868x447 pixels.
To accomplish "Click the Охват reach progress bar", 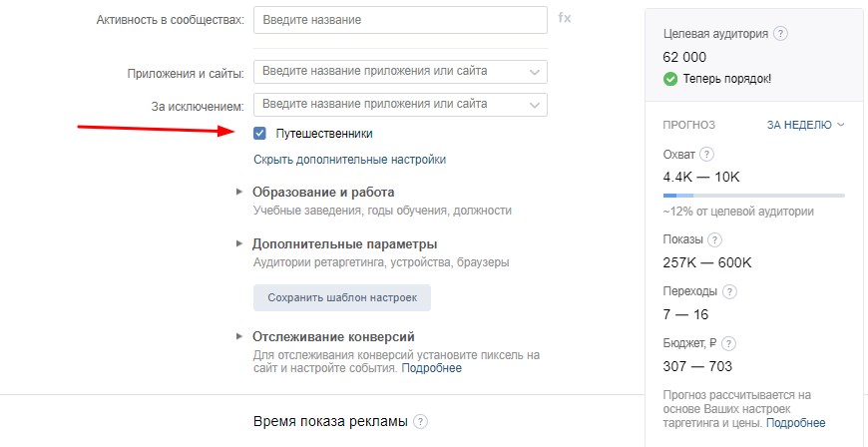I will coord(753,196).
